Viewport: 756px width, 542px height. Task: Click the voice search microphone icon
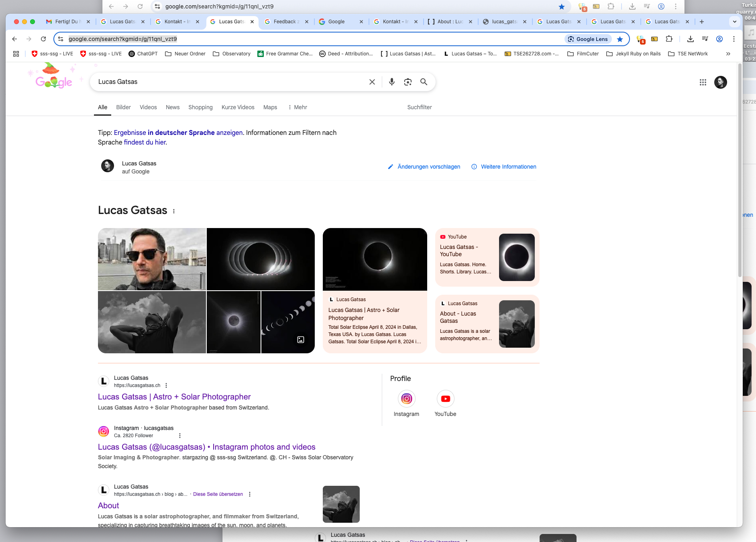click(x=392, y=82)
